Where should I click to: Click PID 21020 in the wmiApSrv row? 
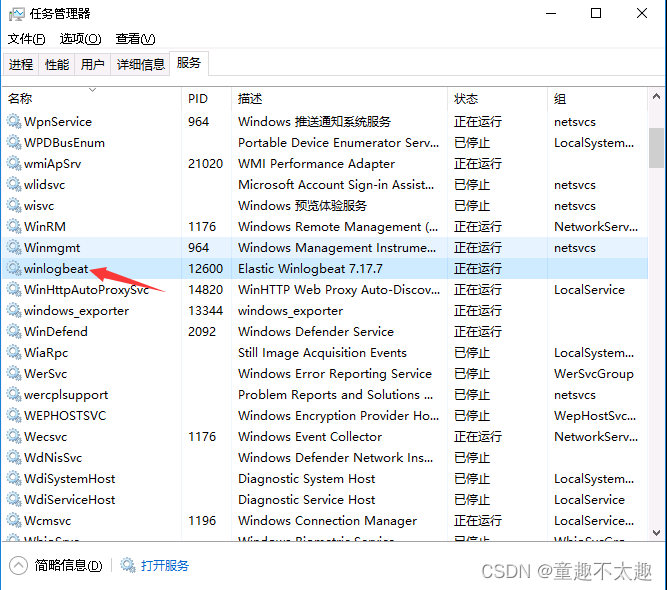click(205, 164)
